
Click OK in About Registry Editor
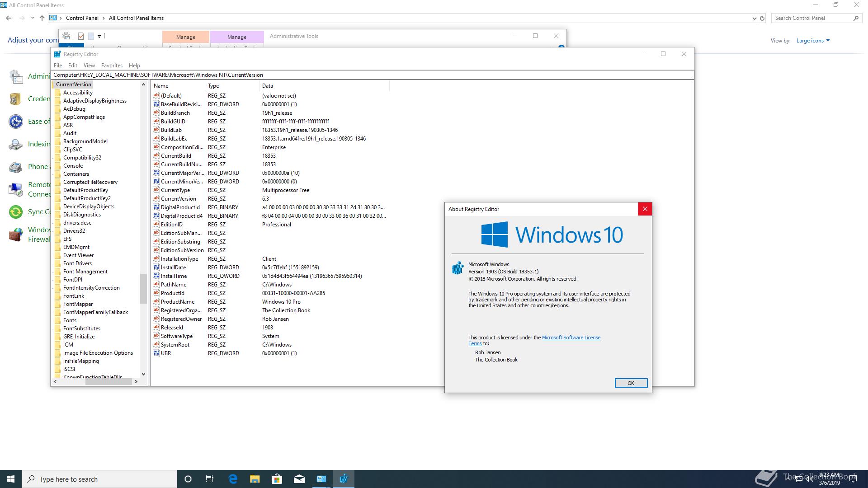631,383
